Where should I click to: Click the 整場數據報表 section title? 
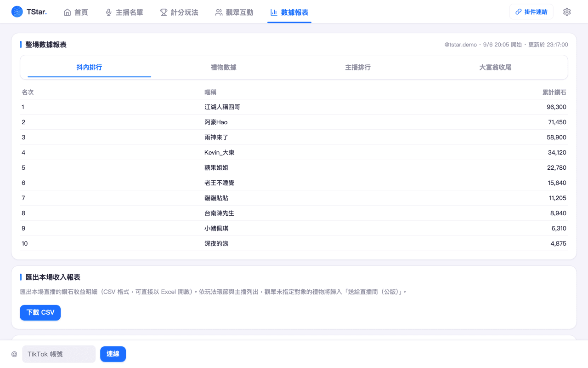(x=46, y=45)
